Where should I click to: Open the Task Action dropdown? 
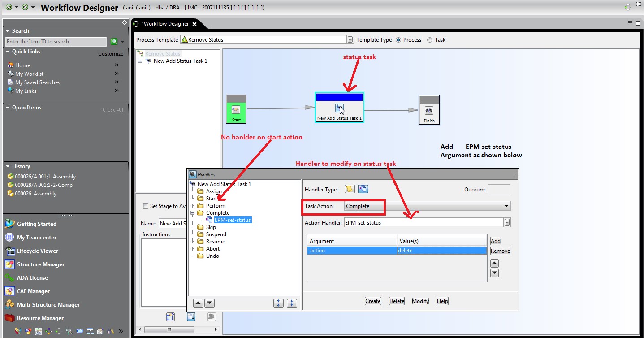(507, 206)
